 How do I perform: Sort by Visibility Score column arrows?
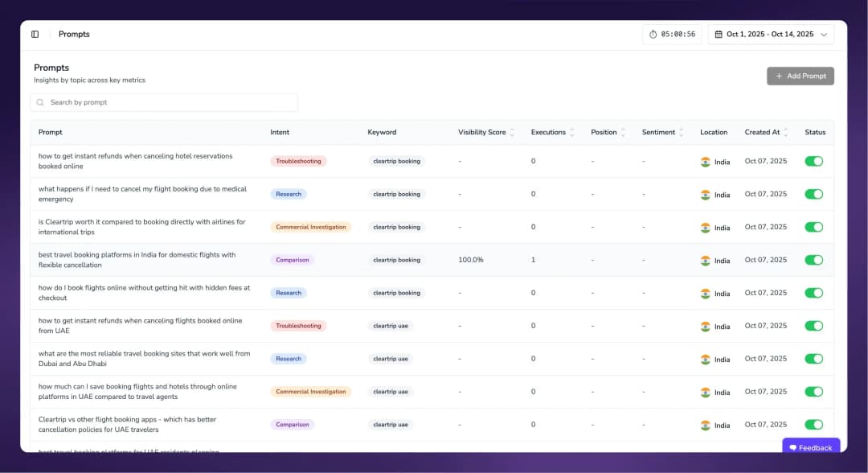tap(512, 133)
